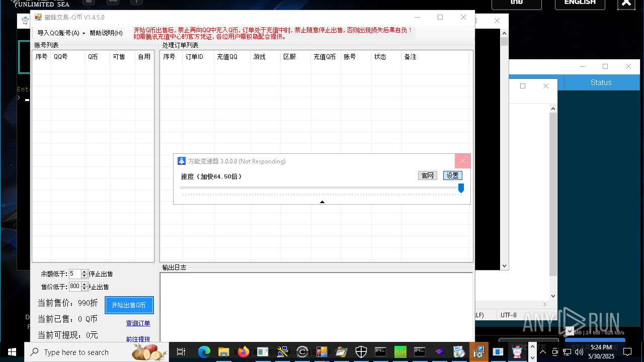Click the 开始出售Q币 button
Screen dimensions: 644x362
129,305
